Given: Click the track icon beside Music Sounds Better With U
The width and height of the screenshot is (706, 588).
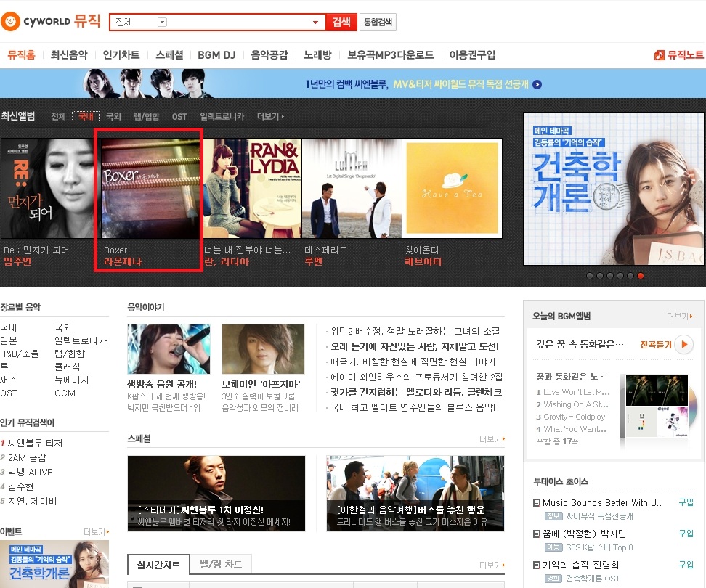Looking at the screenshot, I should coord(537,502).
